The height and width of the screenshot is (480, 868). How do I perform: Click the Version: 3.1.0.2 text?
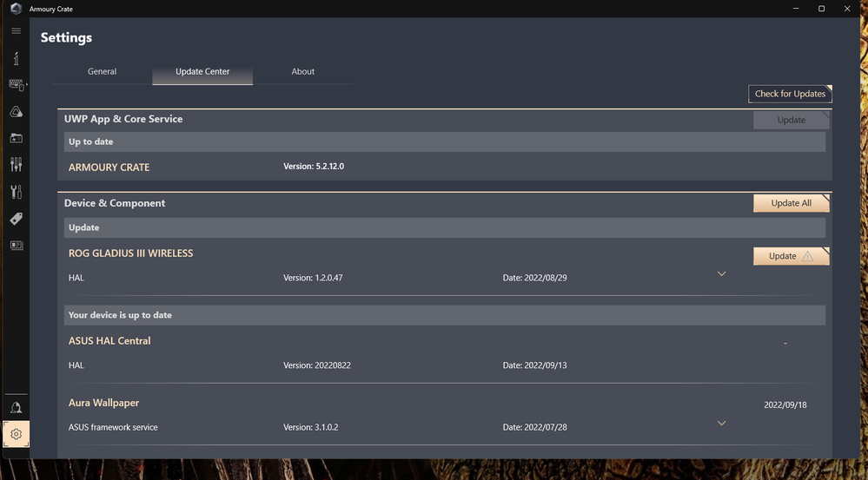[x=310, y=427]
